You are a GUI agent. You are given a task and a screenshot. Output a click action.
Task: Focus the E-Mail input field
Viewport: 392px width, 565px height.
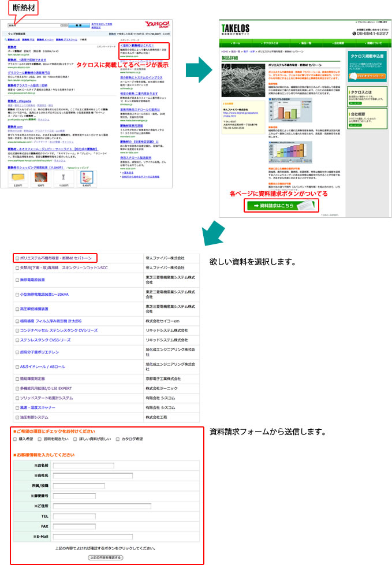point(93,537)
